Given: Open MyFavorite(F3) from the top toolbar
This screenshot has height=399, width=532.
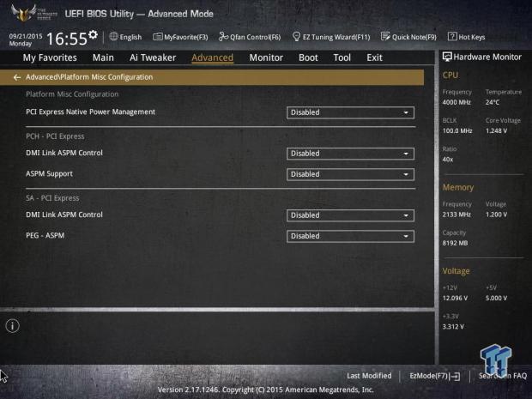Looking at the screenshot, I should coord(180,37).
